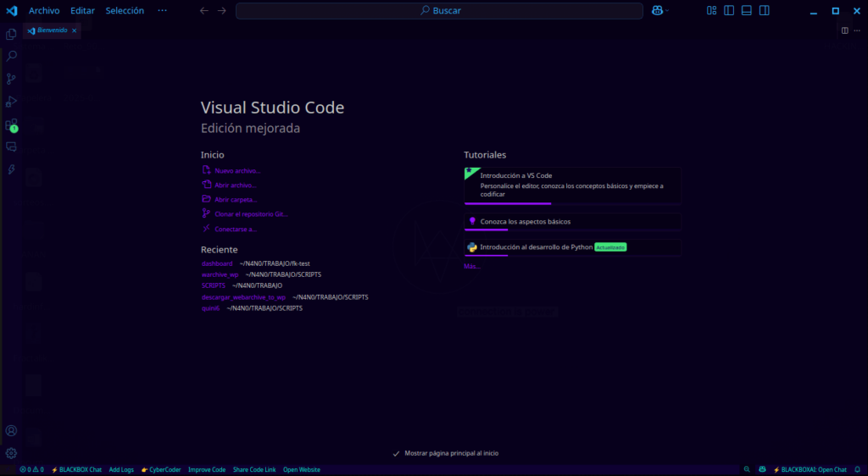The image size is (868, 476).
Task: Open recent folder warchive_wp
Action: (x=220, y=274)
